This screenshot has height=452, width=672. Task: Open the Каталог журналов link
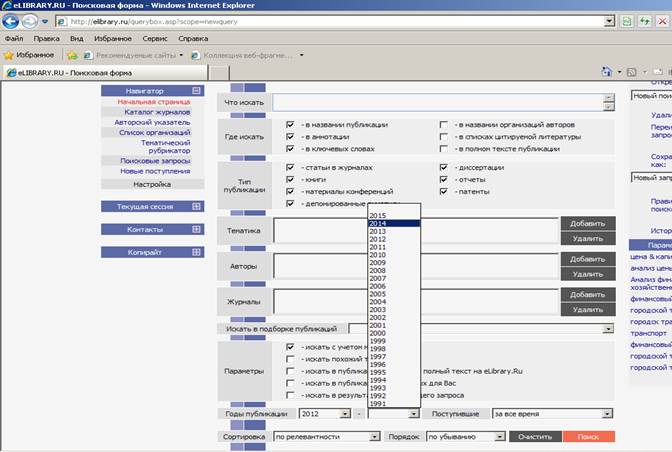157,112
